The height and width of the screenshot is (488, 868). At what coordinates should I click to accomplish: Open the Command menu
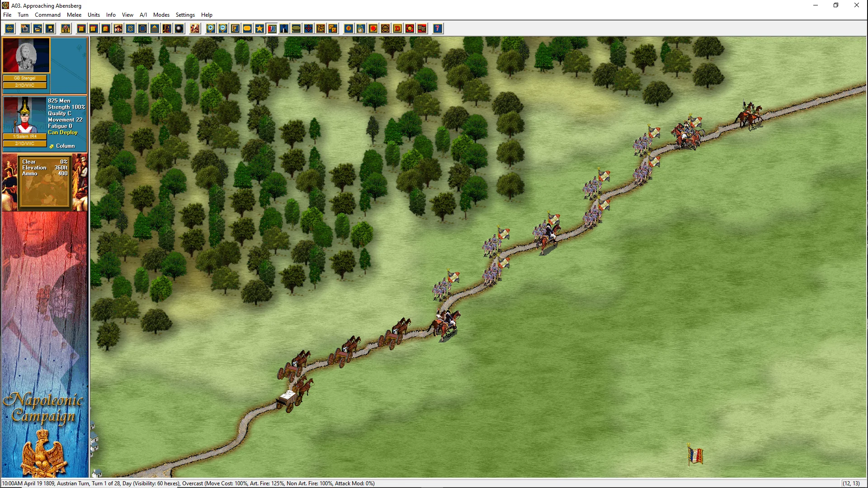(x=47, y=15)
